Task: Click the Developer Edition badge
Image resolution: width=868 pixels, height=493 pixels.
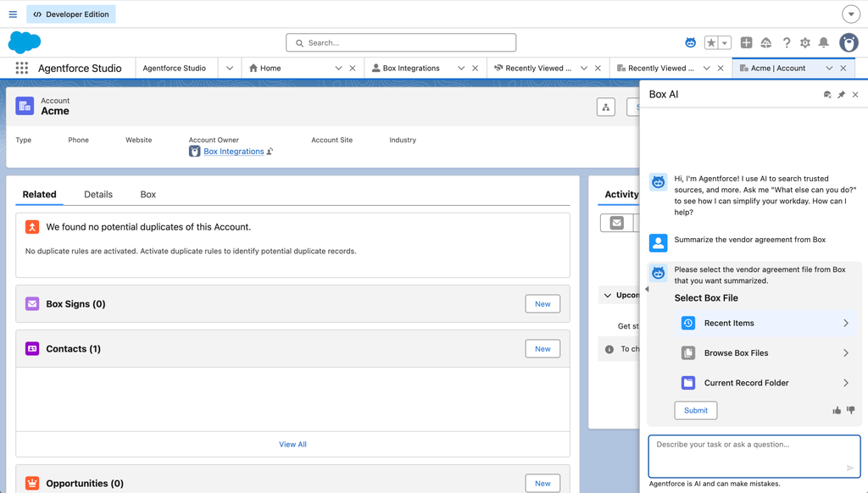Action: pyautogui.click(x=71, y=14)
